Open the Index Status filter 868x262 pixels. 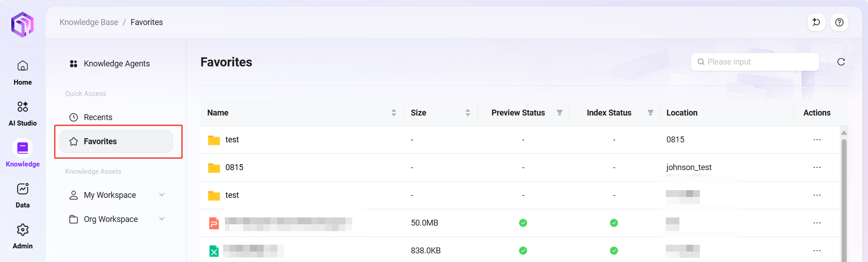pyautogui.click(x=650, y=113)
